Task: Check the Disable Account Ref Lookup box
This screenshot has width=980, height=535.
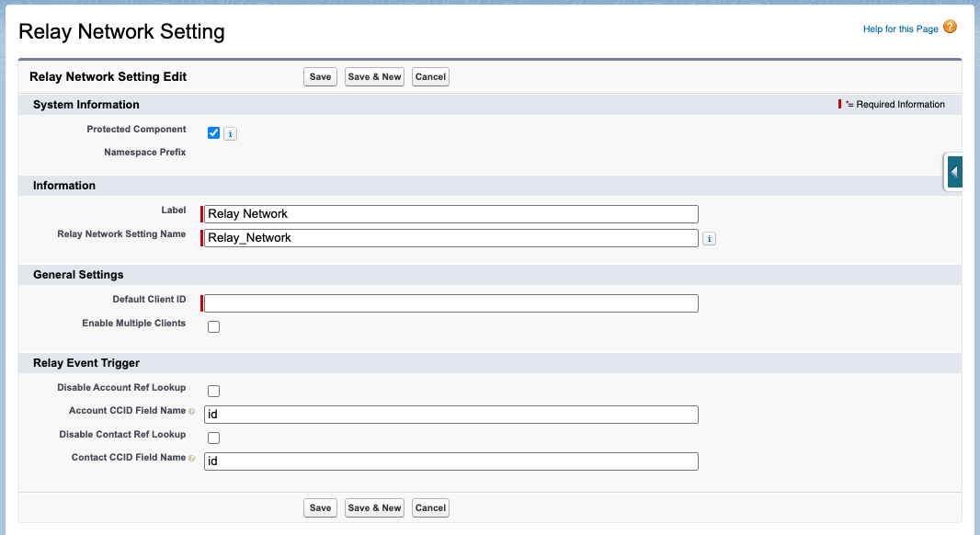Action: pyautogui.click(x=214, y=391)
